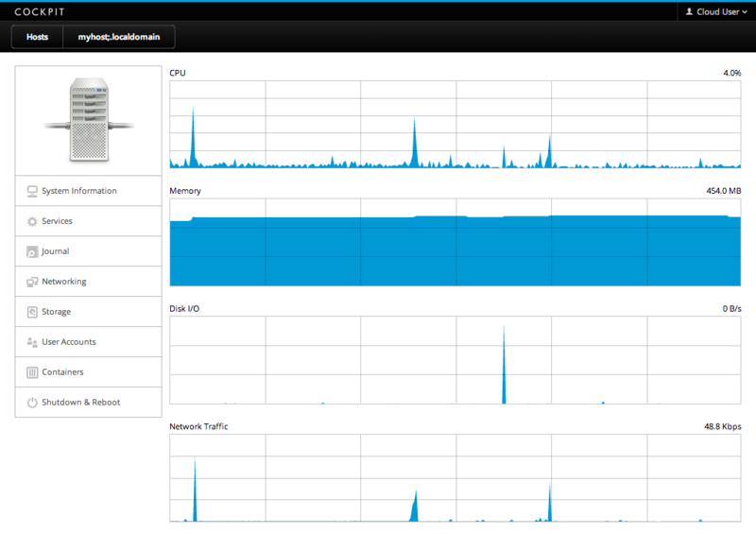The height and width of the screenshot is (534, 756).
Task: Select the myhost.localdomain tab
Action: pos(119,37)
